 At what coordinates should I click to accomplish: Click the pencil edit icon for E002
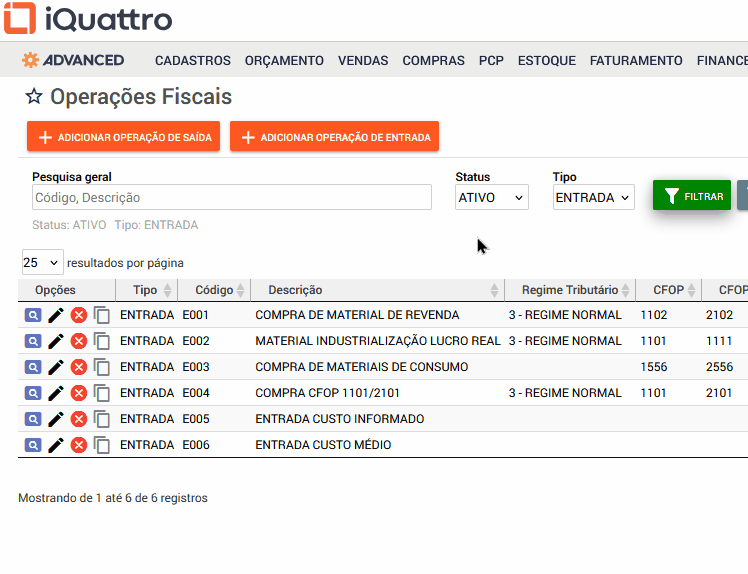point(56,341)
